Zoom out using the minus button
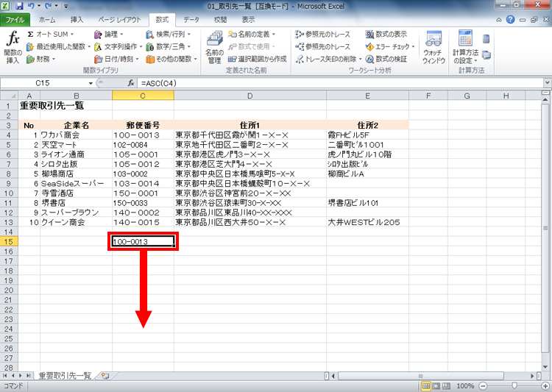The image size is (552, 392). pyautogui.click(x=484, y=386)
